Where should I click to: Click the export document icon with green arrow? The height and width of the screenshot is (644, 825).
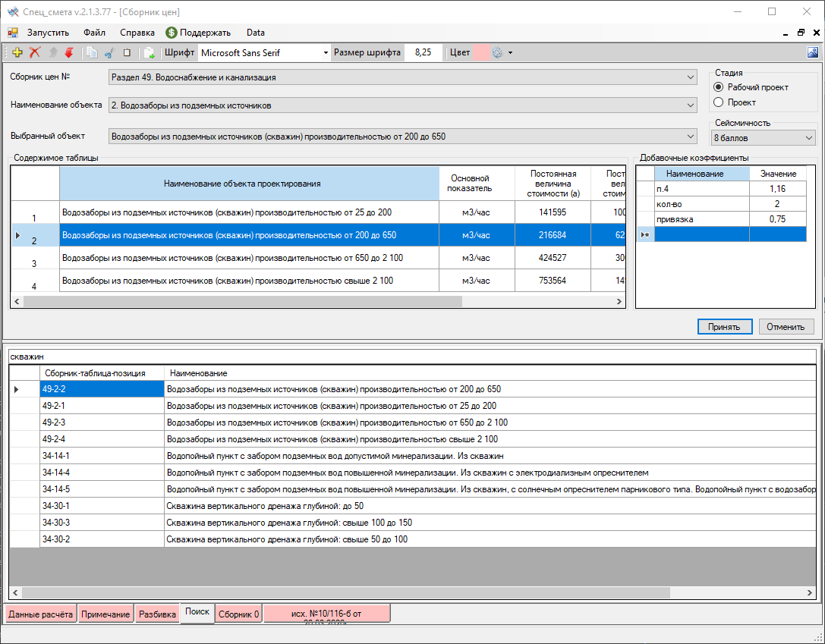[x=150, y=52]
